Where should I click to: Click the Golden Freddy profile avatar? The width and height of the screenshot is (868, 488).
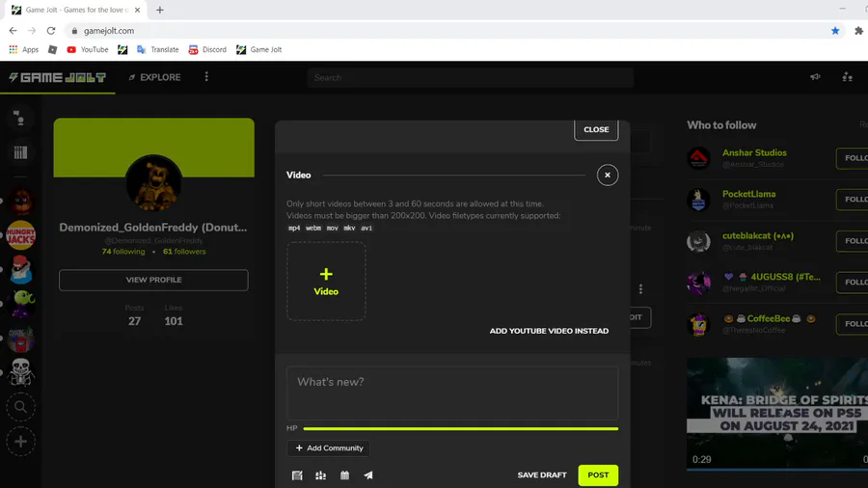[x=153, y=183]
